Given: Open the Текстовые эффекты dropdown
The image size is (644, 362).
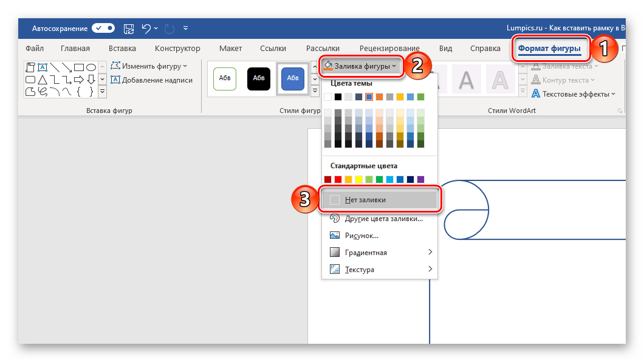Looking at the screenshot, I should (574, 94).
